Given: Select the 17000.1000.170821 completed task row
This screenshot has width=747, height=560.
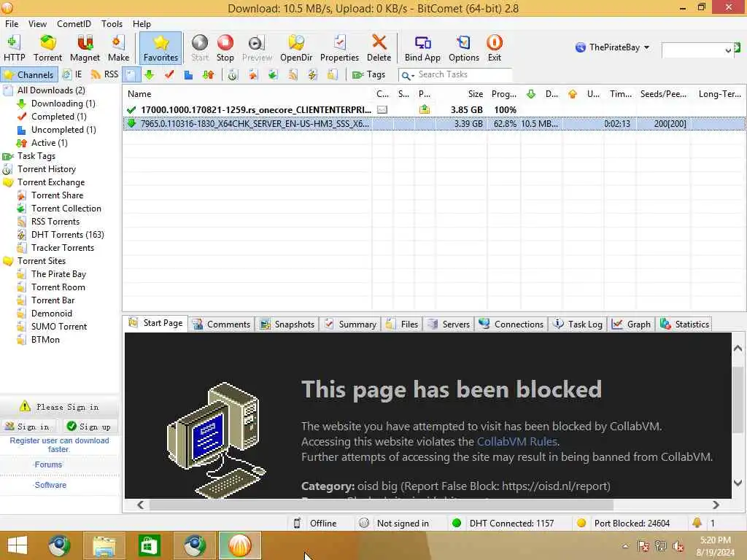Looking at the screenshot, I should [x=433, y=110].
